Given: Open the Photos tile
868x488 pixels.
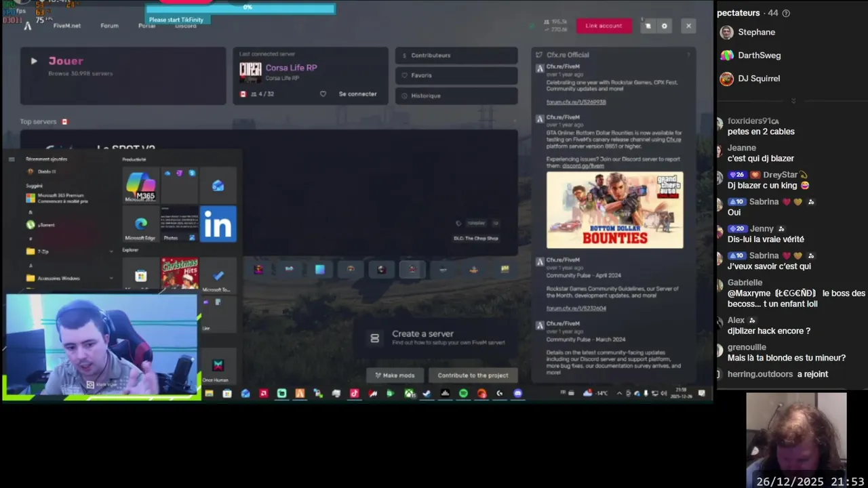Looking at the screenshot, I should coord(179,224).
